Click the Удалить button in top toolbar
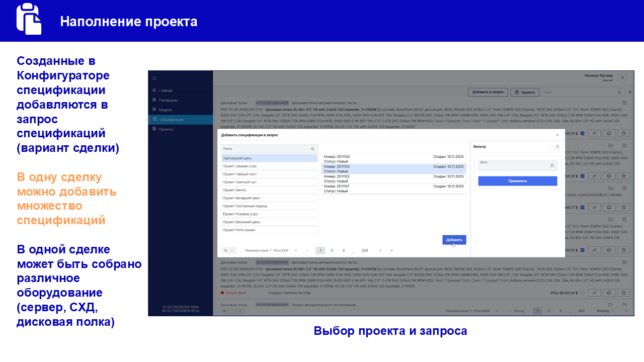The height and width of the screenshot is (362, 644). tap(525, 93)
